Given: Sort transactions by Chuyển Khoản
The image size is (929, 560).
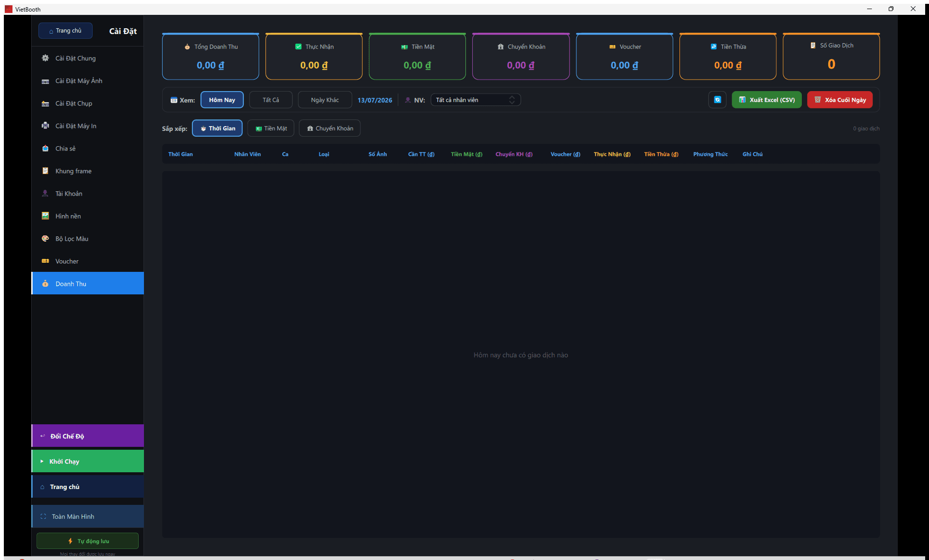Looking at the screenshot, I should [330, 128].
